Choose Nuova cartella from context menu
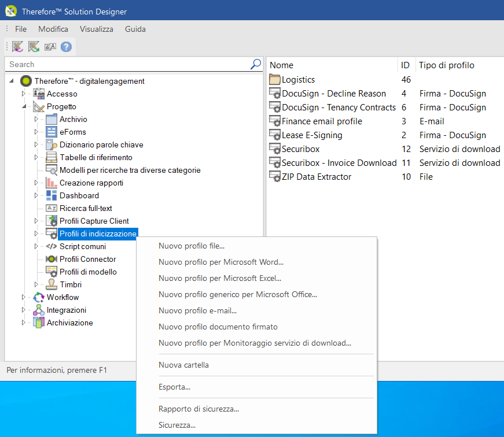Screen dimensions: 504x437 click(256, 365)
